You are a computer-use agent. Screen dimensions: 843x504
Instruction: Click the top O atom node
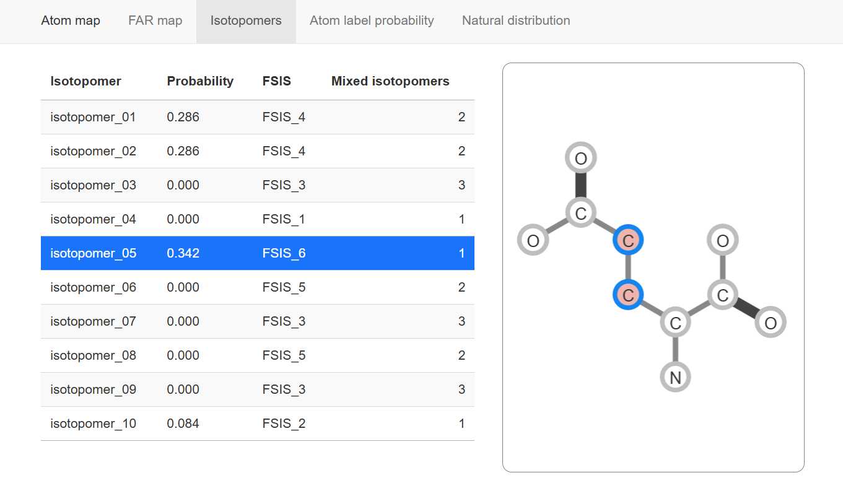580,159
